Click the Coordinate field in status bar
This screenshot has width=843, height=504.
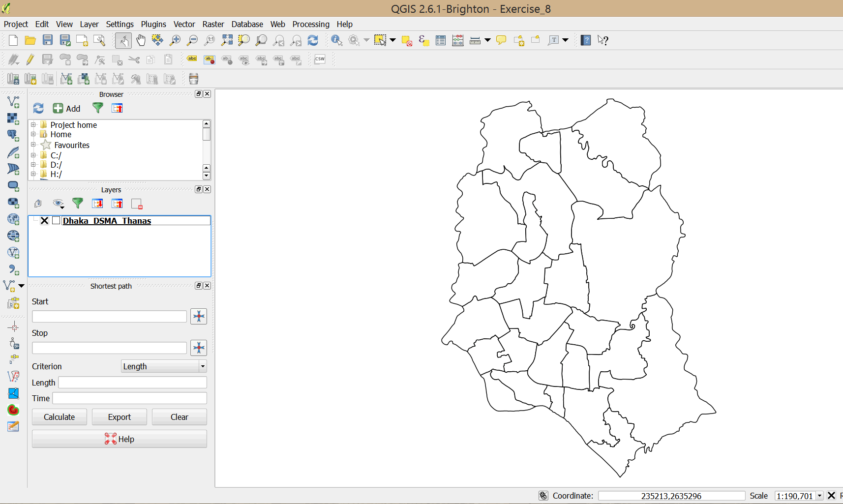(x=671, y=496)
